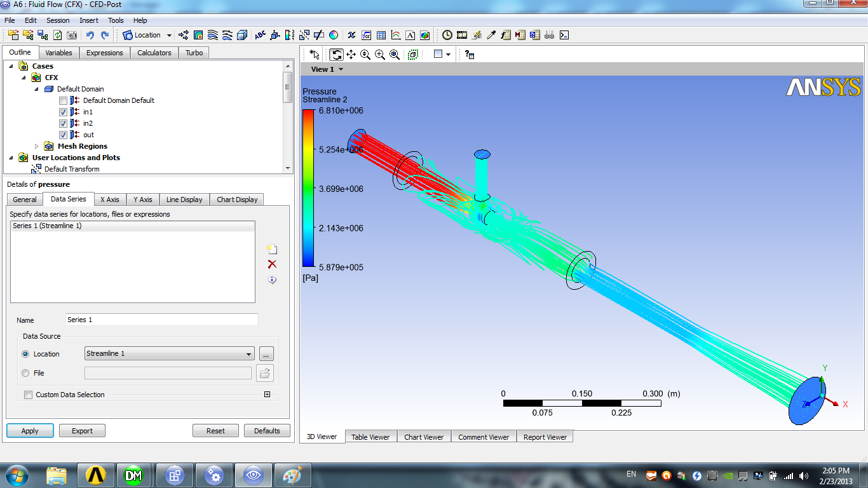This screenshot has height=488, width=868.
Task: Click the Reset button
Action: point(215,431)
